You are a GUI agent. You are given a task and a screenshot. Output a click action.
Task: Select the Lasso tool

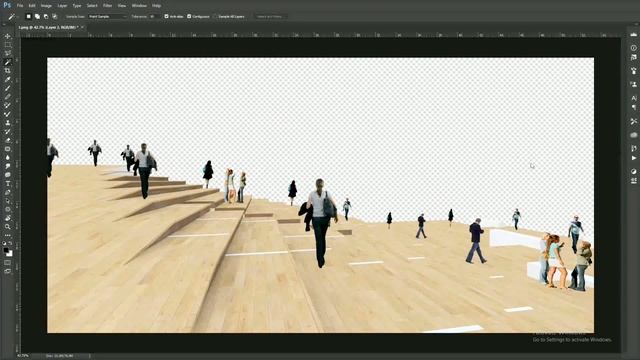7,53
